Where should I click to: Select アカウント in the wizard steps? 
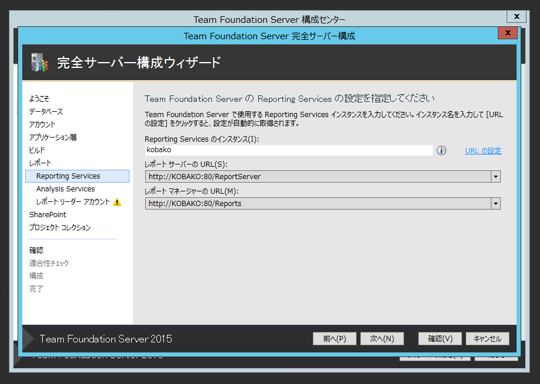(x=42, y=124)
